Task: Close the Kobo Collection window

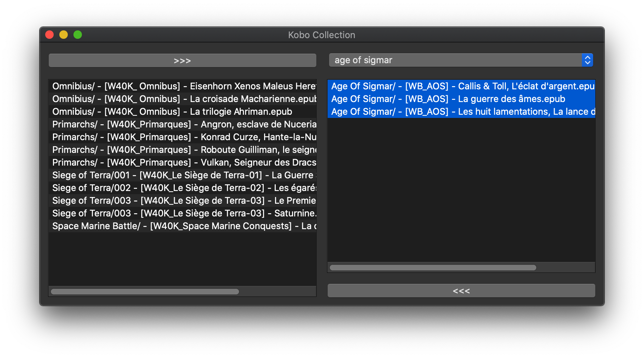Action: tap(49, 35)
